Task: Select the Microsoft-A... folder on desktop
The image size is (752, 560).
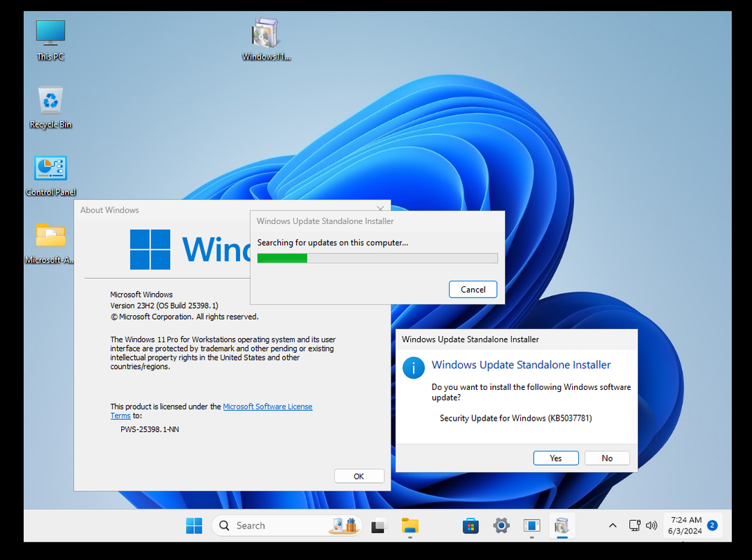Action: [x=50, y=243]
